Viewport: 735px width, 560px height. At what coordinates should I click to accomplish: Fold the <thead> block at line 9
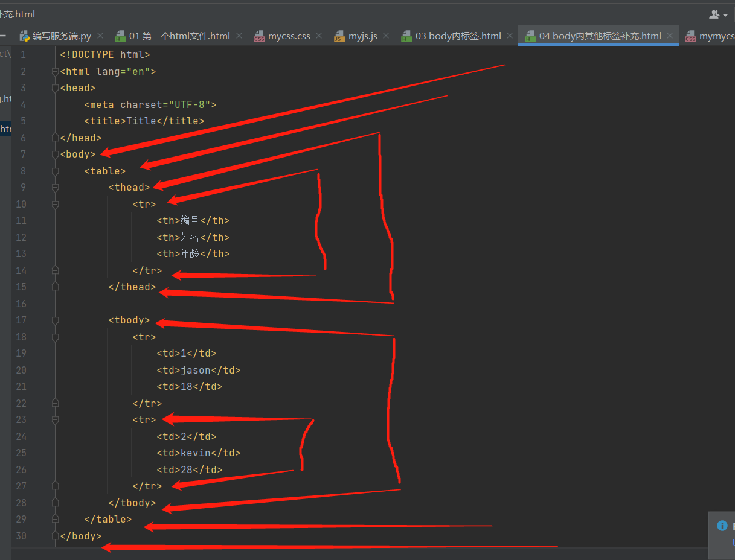click(x=56, y=188)
